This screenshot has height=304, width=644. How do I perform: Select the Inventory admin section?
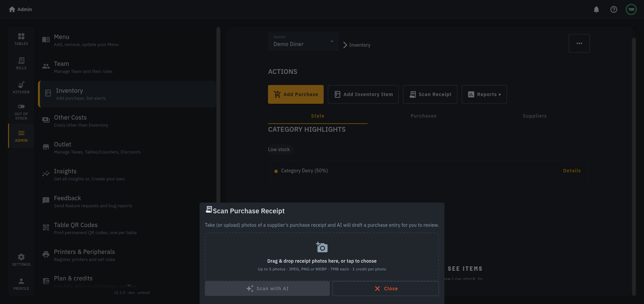tap(127, 94)
